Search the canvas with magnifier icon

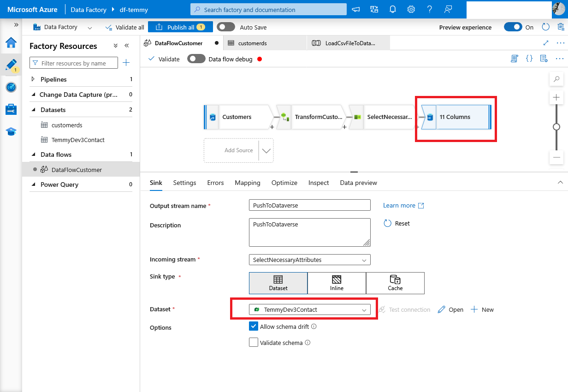(556, 79)
